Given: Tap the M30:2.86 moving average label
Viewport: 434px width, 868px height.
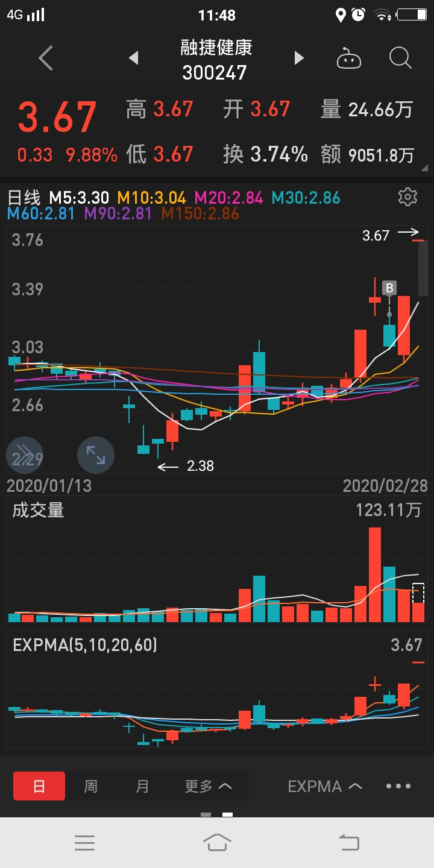Looking at the screenshot, I should pyautogui.click(x=306, y=198).
